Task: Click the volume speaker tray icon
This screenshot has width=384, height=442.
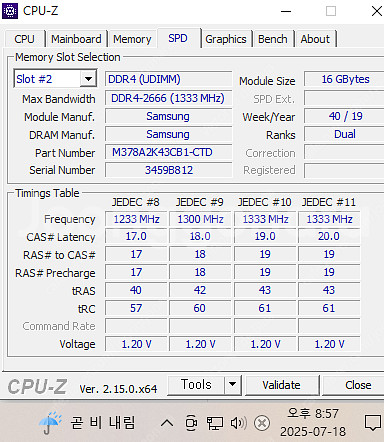Action: [x=238, y=423]
